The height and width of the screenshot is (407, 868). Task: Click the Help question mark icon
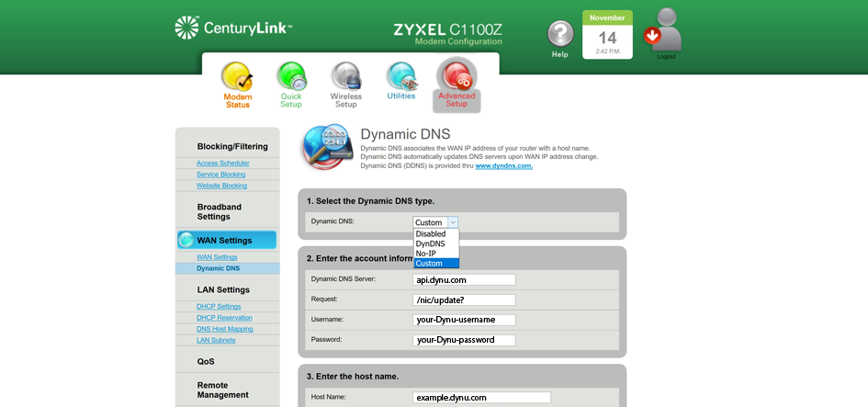click(560, 34)
